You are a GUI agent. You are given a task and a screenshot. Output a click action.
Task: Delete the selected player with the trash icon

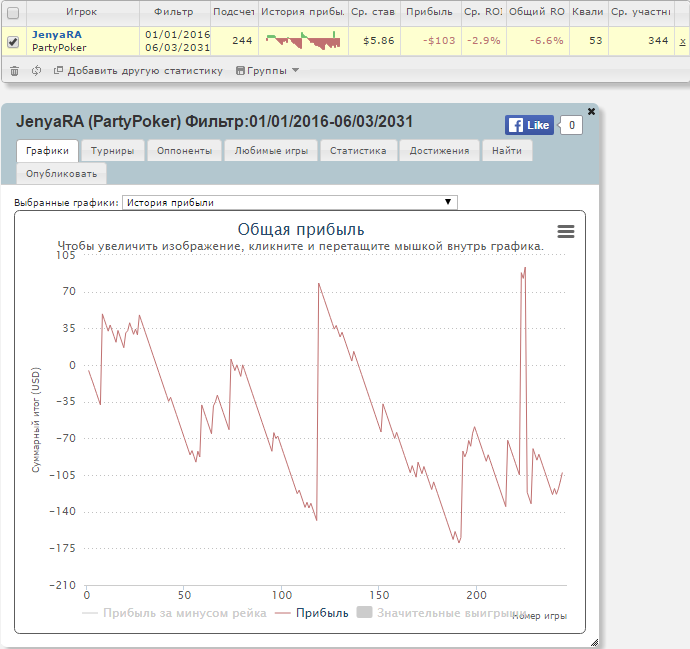[x=15, y=71]
